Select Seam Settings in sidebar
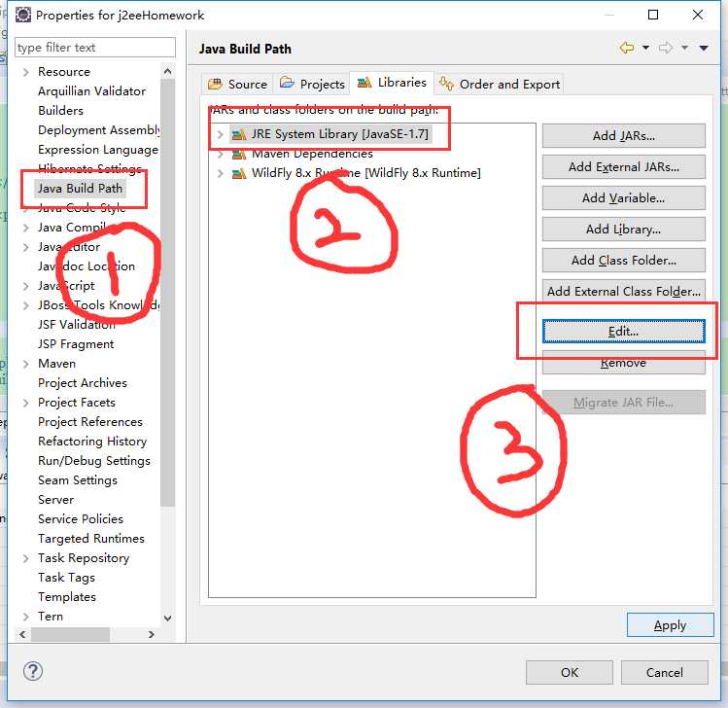This screenshot has width=728, height=708. click(78, 480)
